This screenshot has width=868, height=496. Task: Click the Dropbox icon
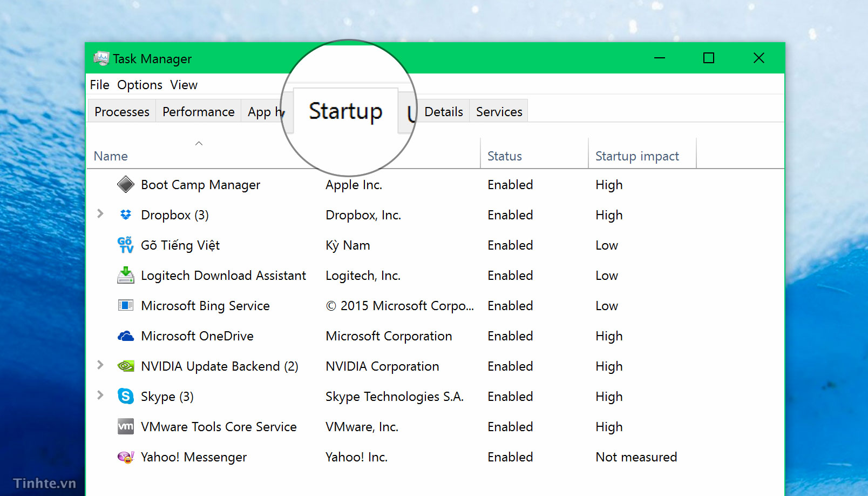click(126, 215)
